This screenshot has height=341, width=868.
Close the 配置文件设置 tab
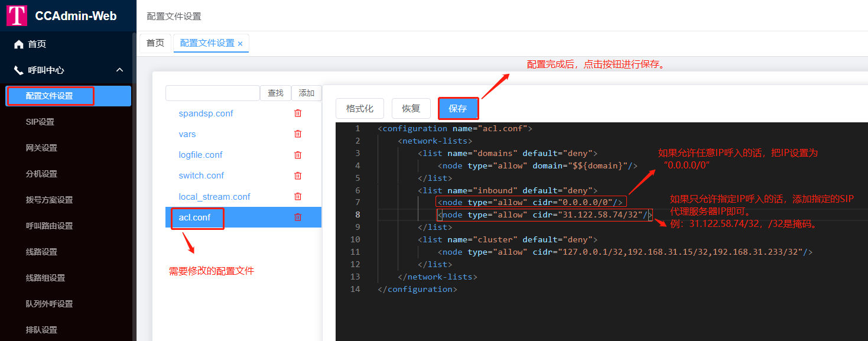pyautogui.click(x=240, y=44)
